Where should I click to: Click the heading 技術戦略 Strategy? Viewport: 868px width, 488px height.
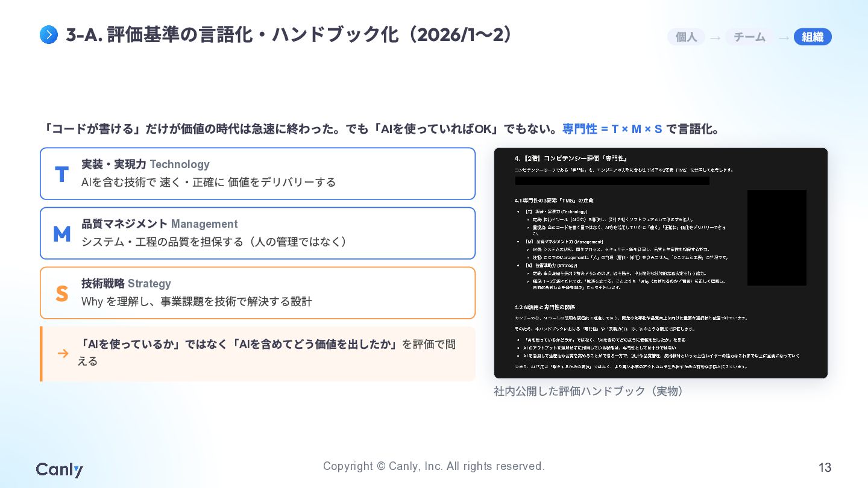tap(126, 283)
